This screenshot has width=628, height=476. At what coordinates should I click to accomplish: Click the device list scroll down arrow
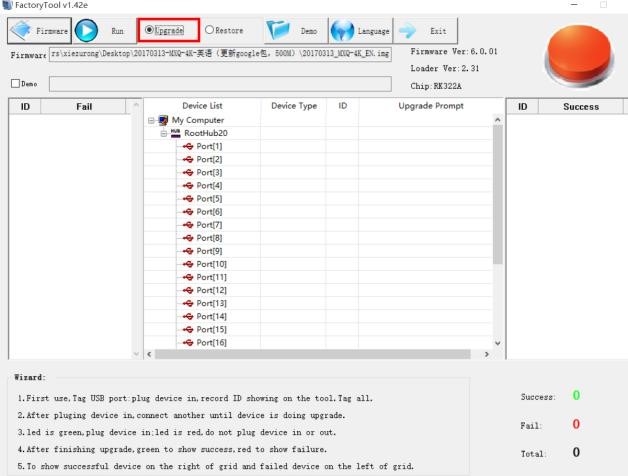pyautogui.click(x=497, y=343)
